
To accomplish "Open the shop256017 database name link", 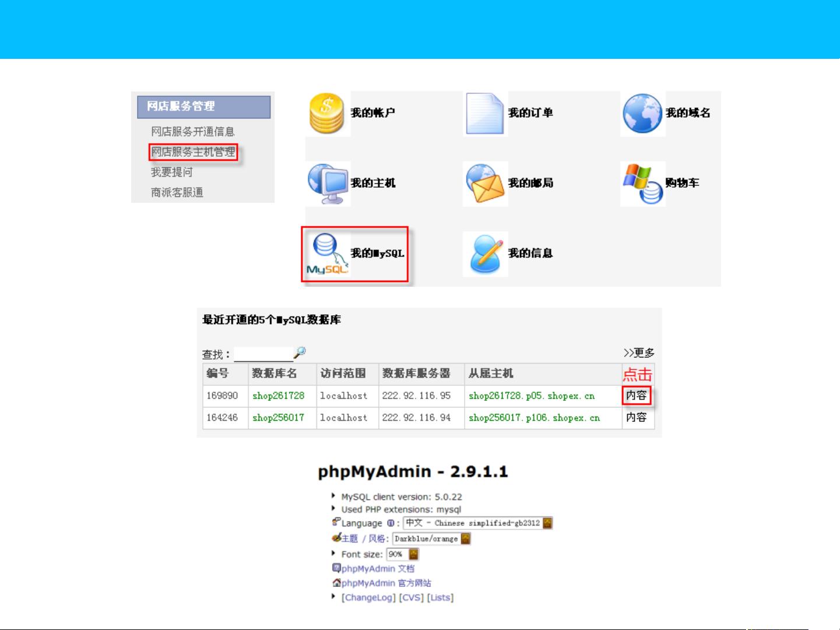I will point(278,418).
